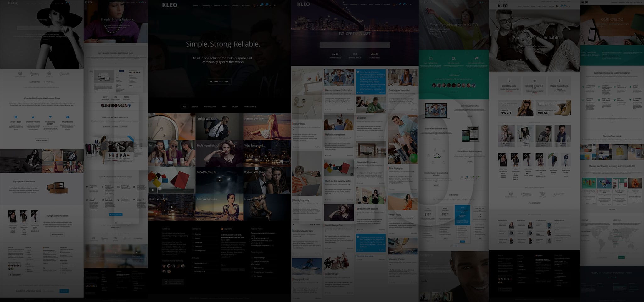Open the Gallery with thumbs portfolio item

pos(219,207)
